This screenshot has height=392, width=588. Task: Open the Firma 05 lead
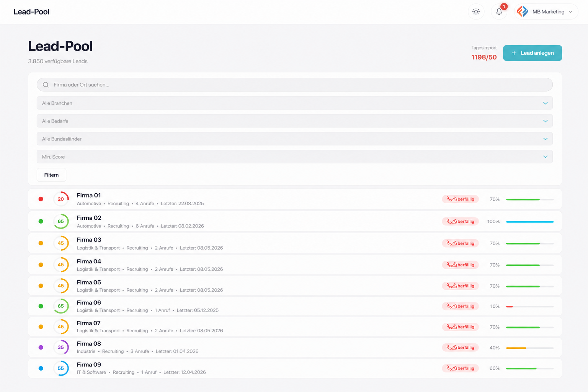coord(295,286)
